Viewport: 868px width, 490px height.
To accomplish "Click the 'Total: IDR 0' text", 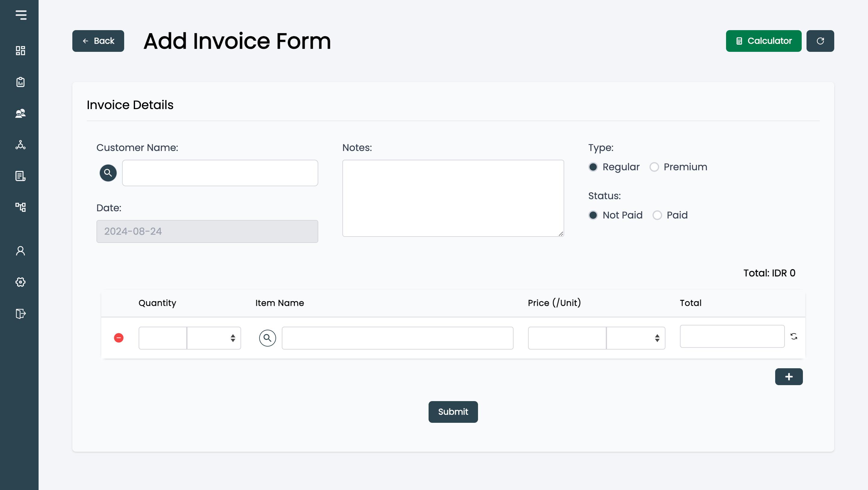I will (769, 273).
